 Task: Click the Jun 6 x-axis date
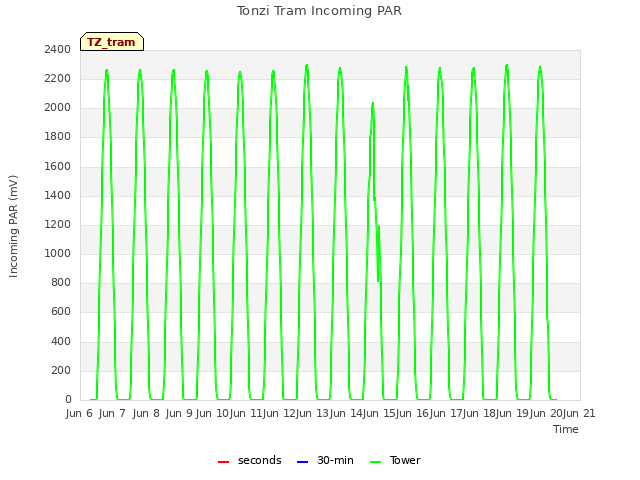[x=79, y=413]
